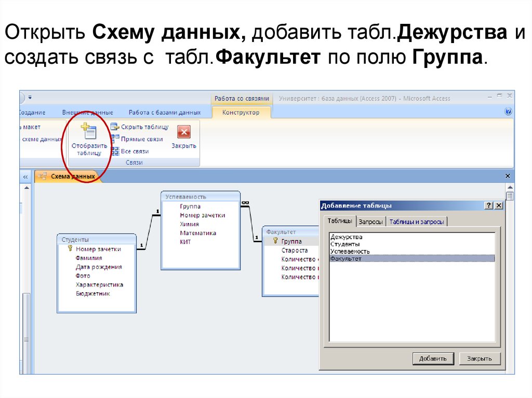Click the Группа key field in Факультет
This screenshot has height=398, width=532.
point(291,241)
